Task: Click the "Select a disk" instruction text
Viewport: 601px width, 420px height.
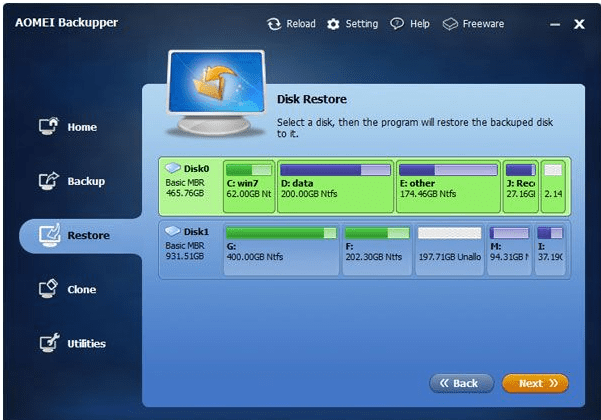Action: [415, 128]
